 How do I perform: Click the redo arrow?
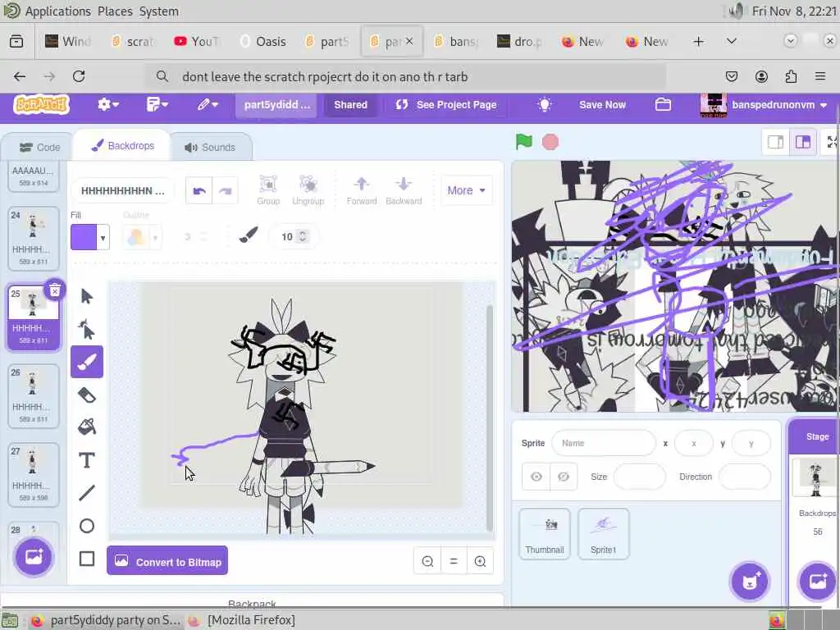226,190
